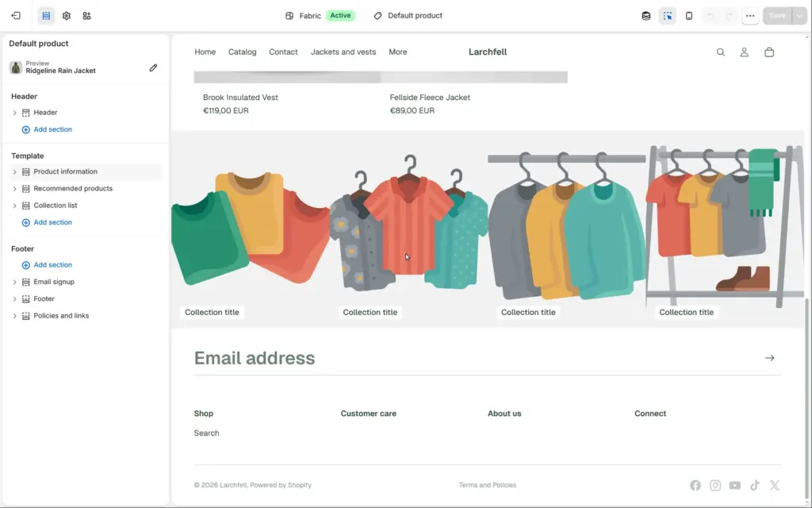Click the theme layout icon beside Fabric

[x=289, y=16]
